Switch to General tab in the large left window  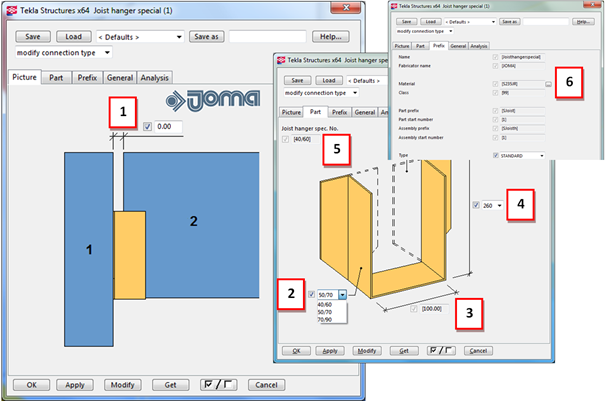pyautogui.click(x=120, y=78)
